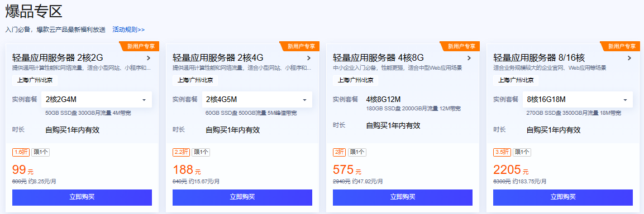
Task: Open the 轻量应用服务器 4核8G title
Action: pyautogui.click(x=378, y=57)
